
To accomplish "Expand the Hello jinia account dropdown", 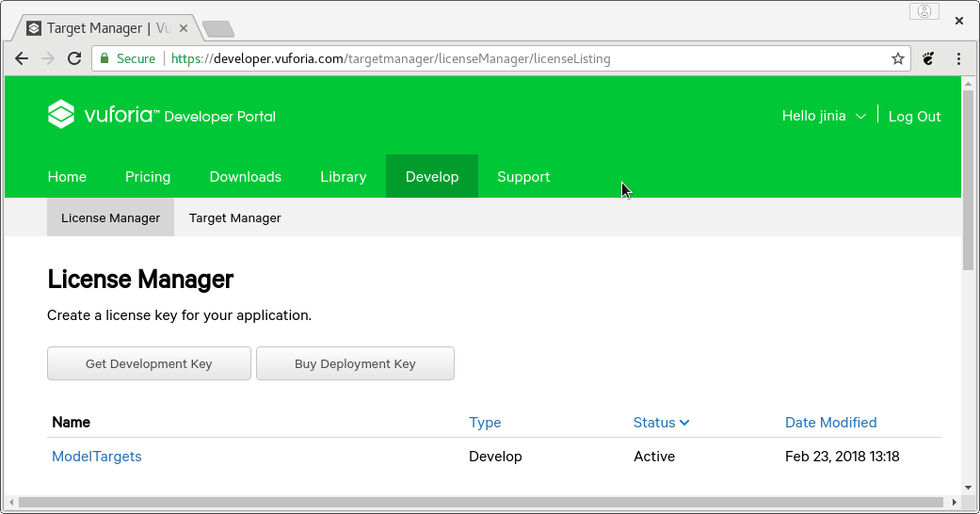I will (824, 116).
